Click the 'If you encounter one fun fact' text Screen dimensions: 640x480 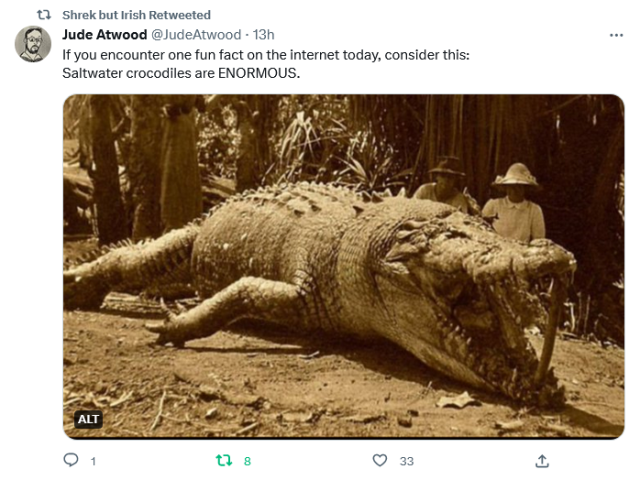[266, 55]
